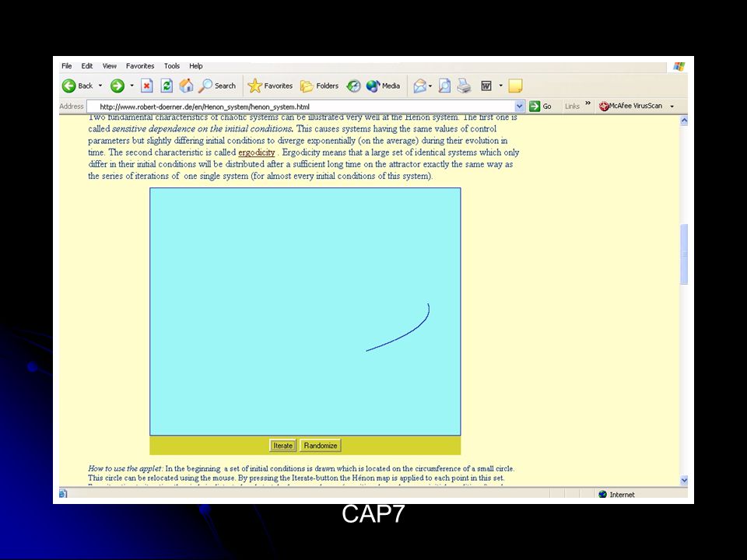
Task: Click the scrollbar down arrow
Action: 684,480
